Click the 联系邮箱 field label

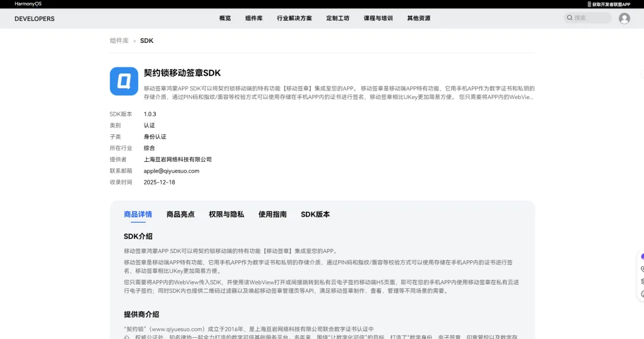[x=120, y=171]
